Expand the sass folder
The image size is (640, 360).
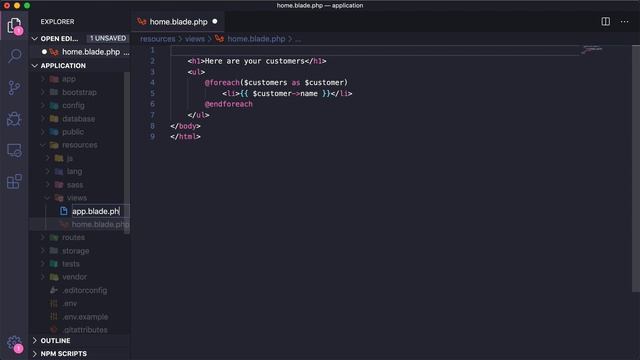tap(75, 184)
